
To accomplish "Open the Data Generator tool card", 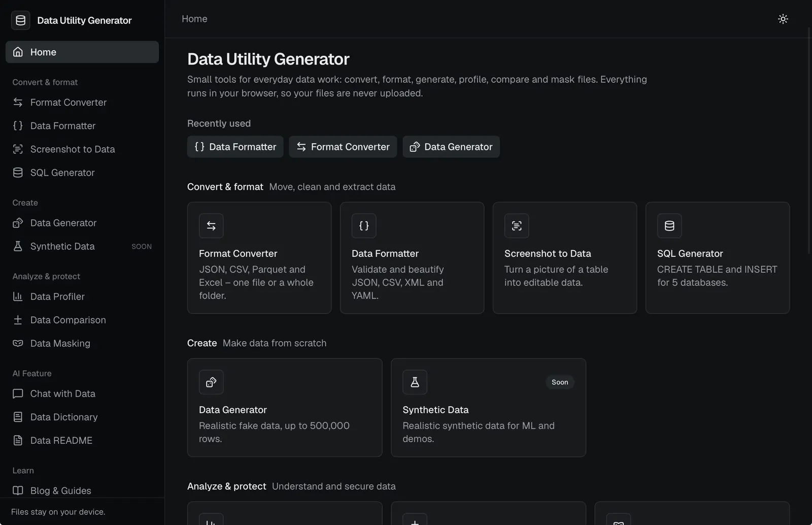I will pyautogui.click(x=285, y=408).
